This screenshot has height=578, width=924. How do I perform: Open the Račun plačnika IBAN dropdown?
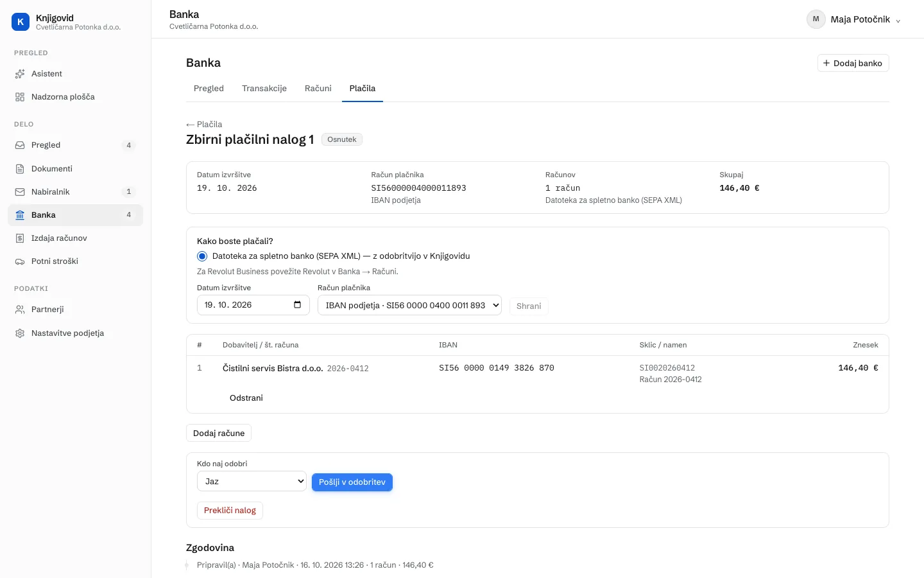409,305
